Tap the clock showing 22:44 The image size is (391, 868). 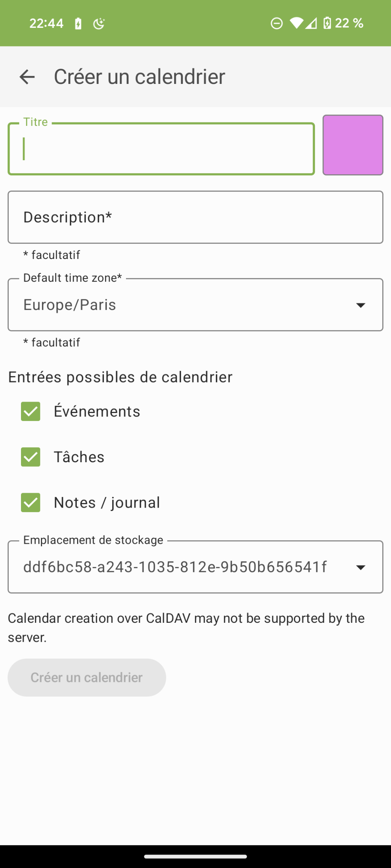46,24
